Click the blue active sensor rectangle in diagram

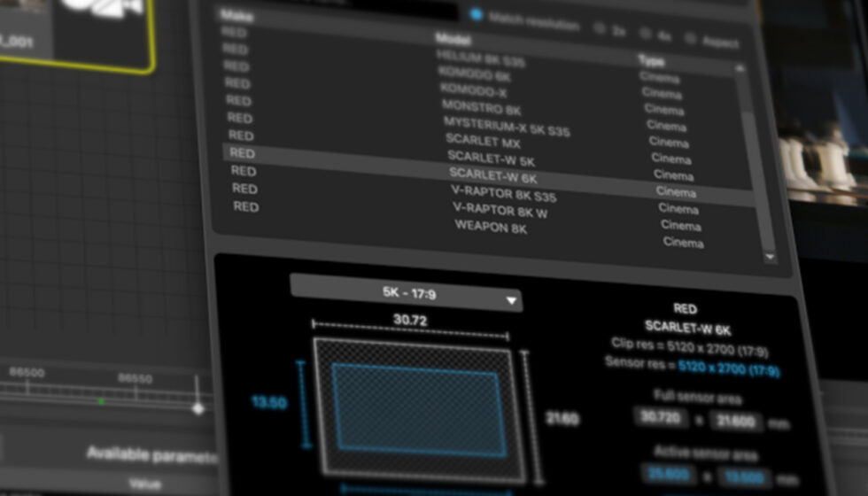click(x=419, y=409)
